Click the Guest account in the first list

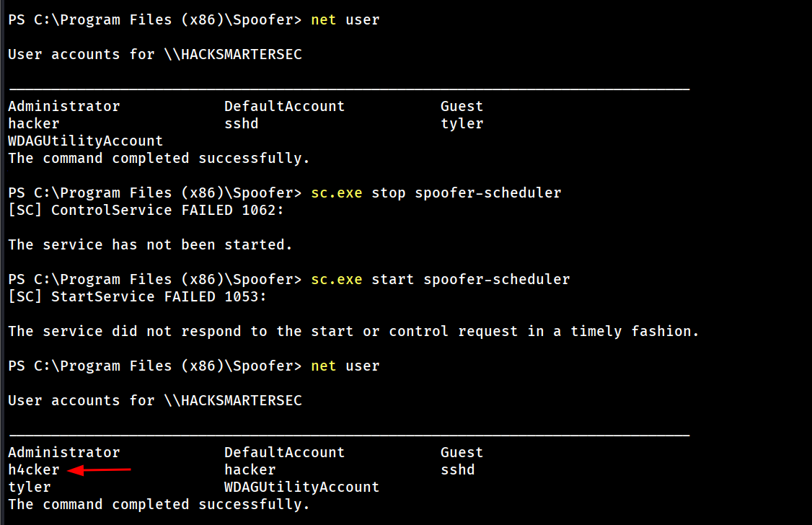coord(462,107)
